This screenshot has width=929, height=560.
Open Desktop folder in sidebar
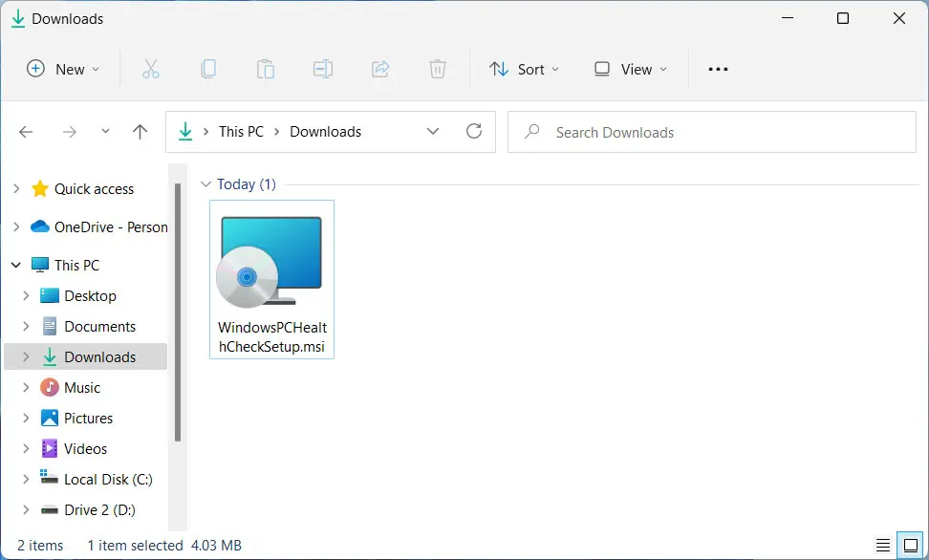90,295
